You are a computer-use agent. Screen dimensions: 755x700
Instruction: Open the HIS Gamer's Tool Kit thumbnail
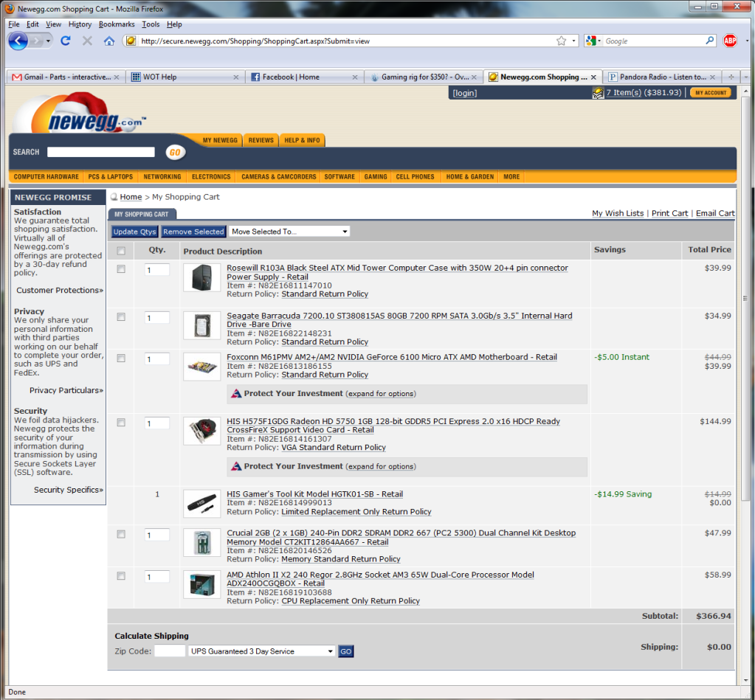201,504
